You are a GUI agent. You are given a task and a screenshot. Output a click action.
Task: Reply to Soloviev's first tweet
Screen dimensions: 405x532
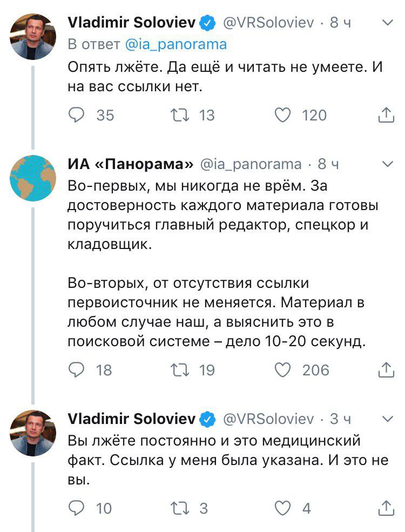tap(77, 115)
